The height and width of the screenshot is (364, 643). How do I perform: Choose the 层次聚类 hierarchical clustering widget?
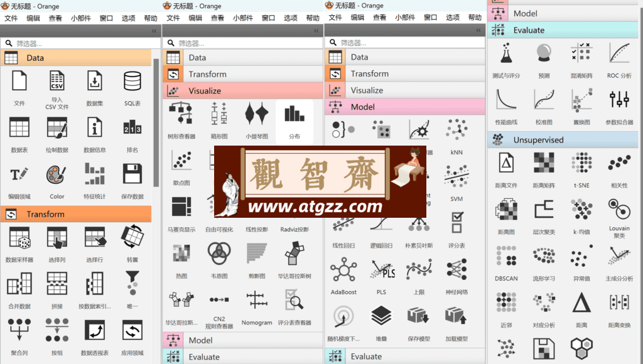[x=544, y=210]
